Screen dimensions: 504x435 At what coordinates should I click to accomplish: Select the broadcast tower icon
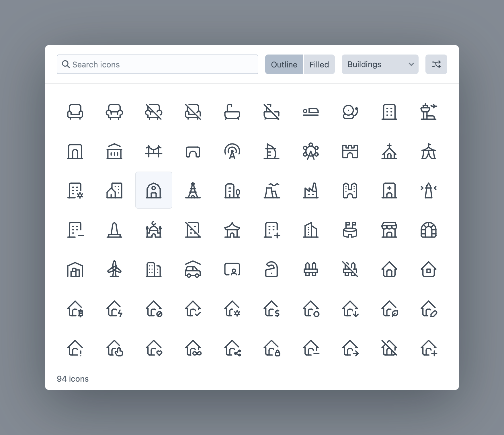(232, 151)
